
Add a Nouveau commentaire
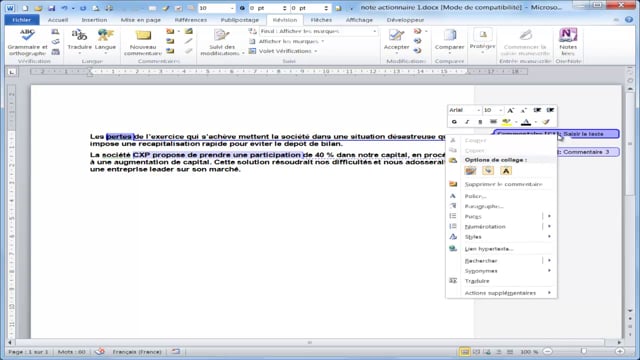(143, 42)
